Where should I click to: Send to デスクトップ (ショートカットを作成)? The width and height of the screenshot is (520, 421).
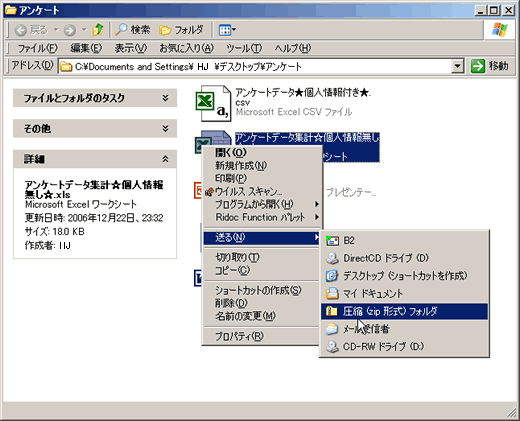coord(404,276)
